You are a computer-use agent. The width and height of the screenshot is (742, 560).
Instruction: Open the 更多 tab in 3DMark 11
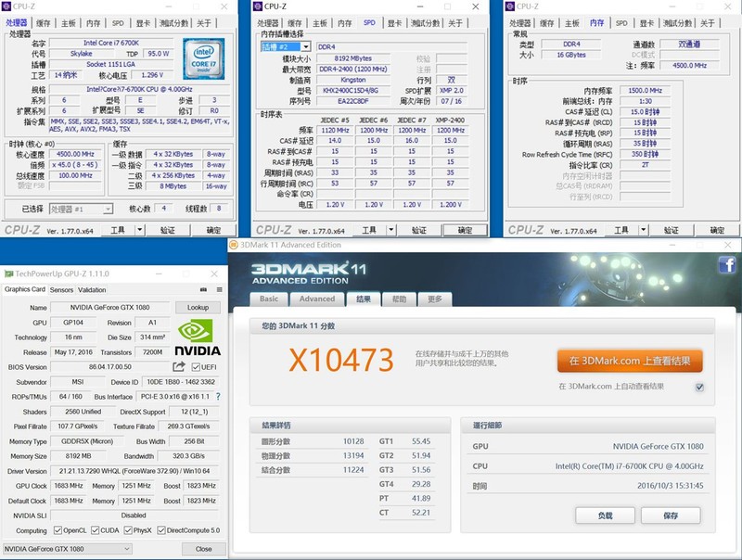[435, 299]
